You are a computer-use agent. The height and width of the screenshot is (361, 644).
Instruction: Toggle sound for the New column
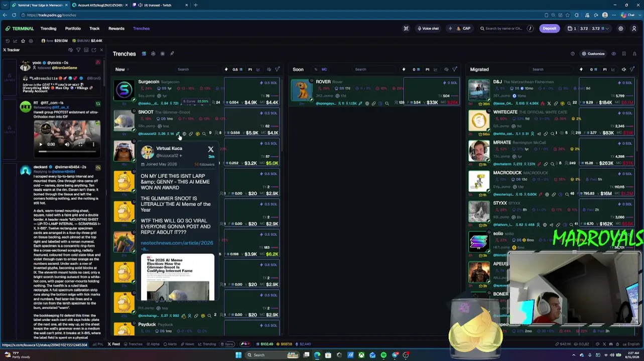[269, 69]
